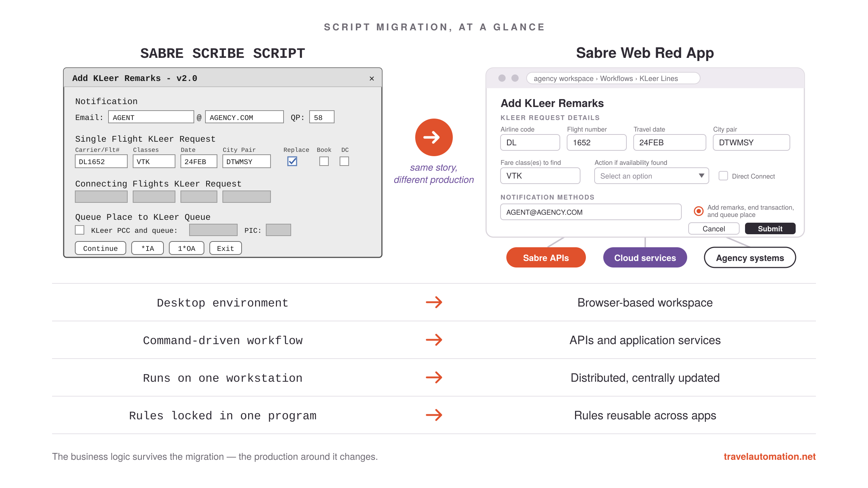Click the PIC field
This screenshot has width=868, height=488.
(x=278, y=230)
